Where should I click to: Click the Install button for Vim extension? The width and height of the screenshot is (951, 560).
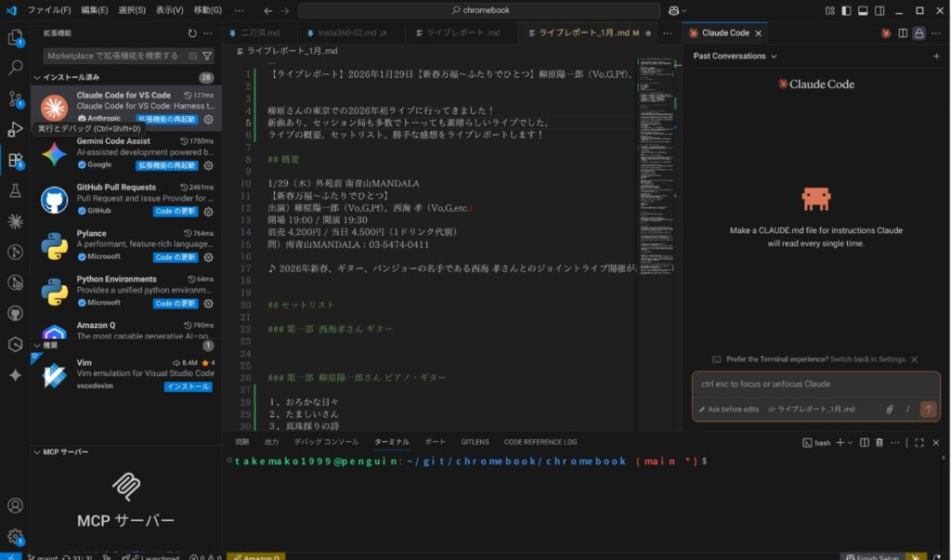[x=188, y=386]
